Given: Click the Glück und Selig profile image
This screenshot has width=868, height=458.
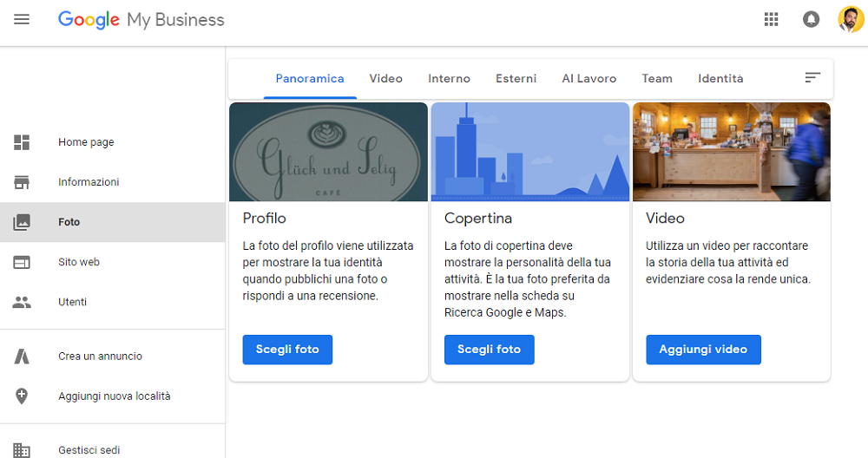Looking at the screenshot, I should [328, 152].
